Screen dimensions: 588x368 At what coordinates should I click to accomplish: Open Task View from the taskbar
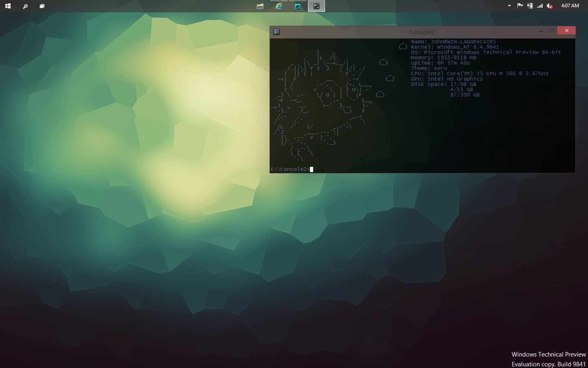tap(42, 6)
